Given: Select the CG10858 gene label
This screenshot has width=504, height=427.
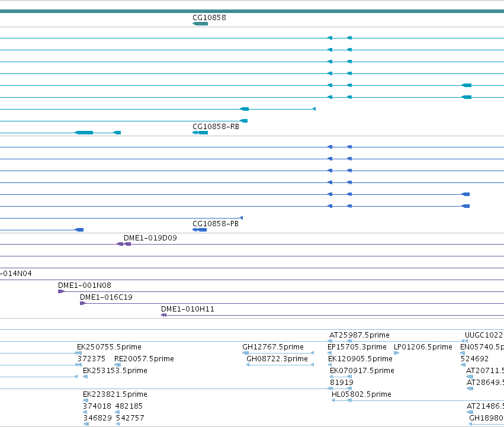Looking at the screenshot, I should pos(209,18).
